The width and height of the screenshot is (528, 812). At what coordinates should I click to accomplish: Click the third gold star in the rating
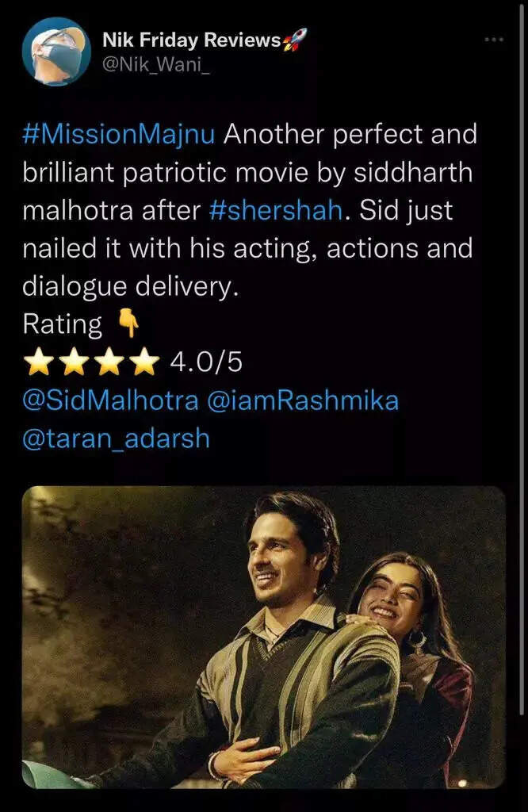coord(109,362)
